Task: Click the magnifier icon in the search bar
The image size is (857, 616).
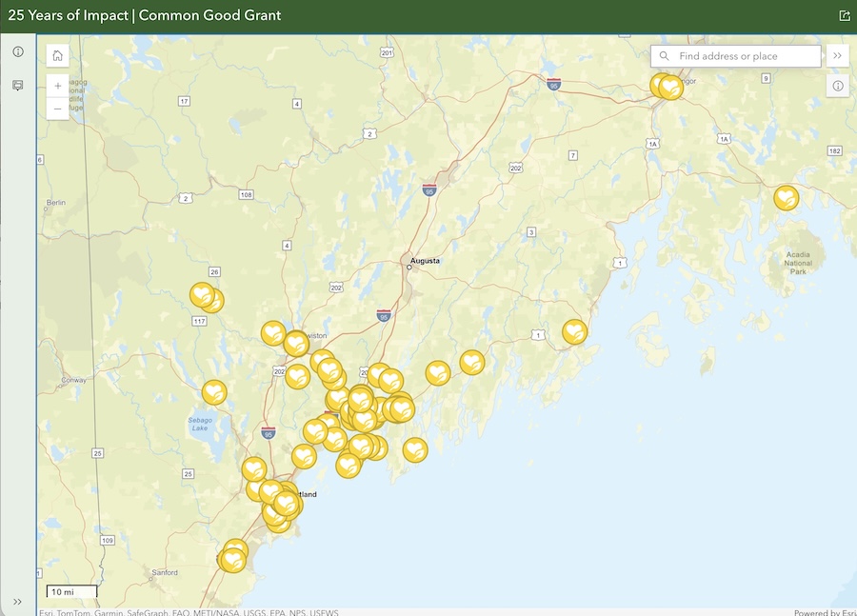Action: pos(664,55)
